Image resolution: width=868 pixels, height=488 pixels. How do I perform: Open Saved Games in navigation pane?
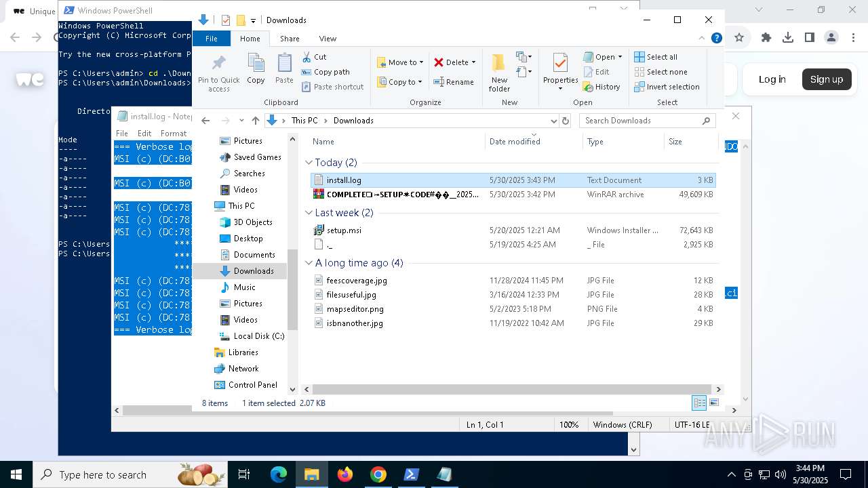point(250,157)
